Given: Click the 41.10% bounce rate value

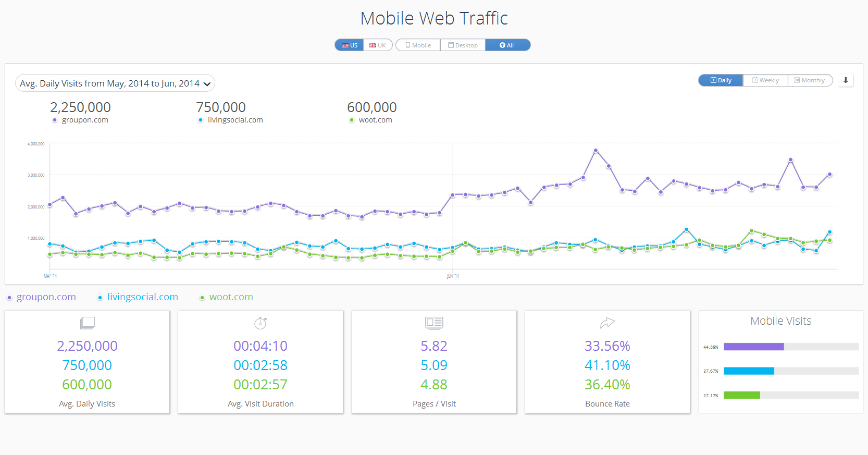Looking at the screenshot, I should coord(607,365).
